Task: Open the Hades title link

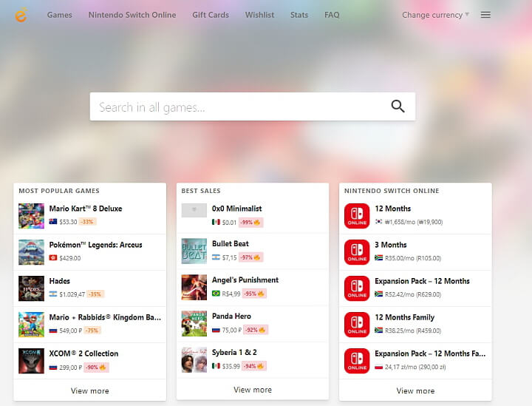Action: 59,281
